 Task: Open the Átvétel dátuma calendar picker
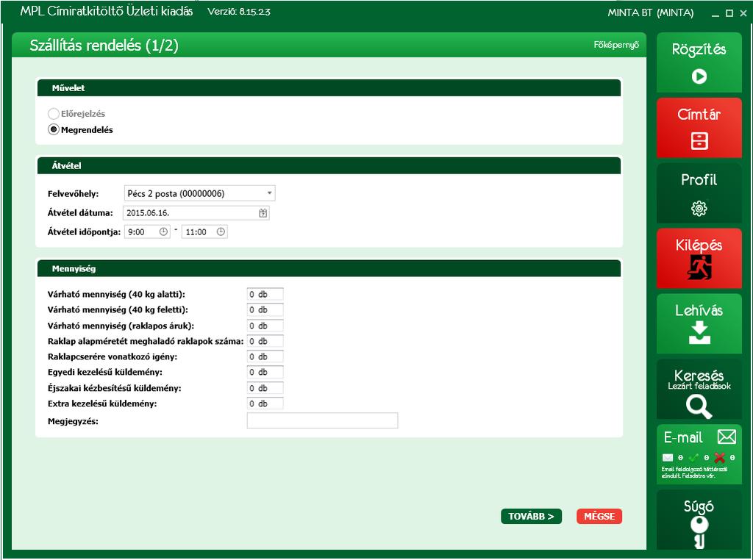click(x=263, y=213)
